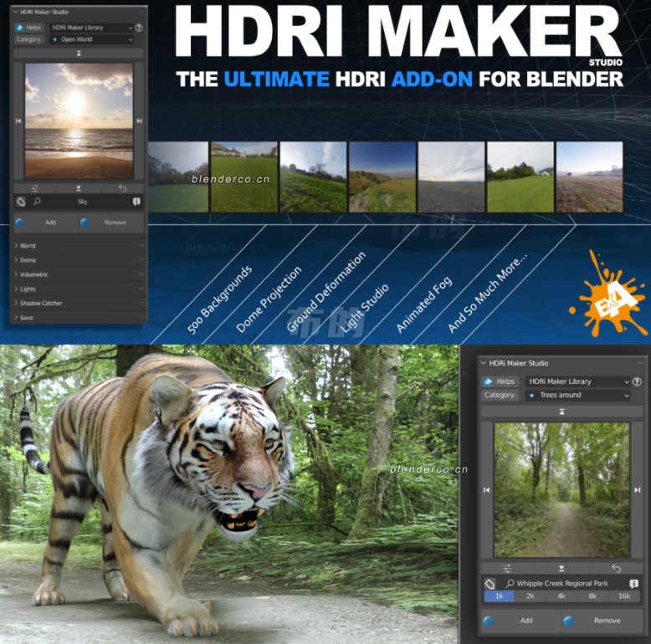Open the Trees around category dropdown

577,395
